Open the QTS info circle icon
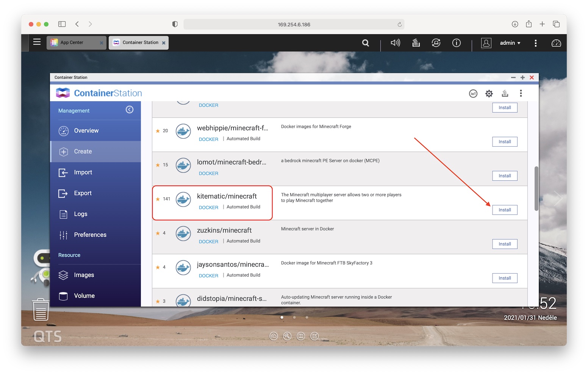 pyautogui.click(x=457, y=43)
